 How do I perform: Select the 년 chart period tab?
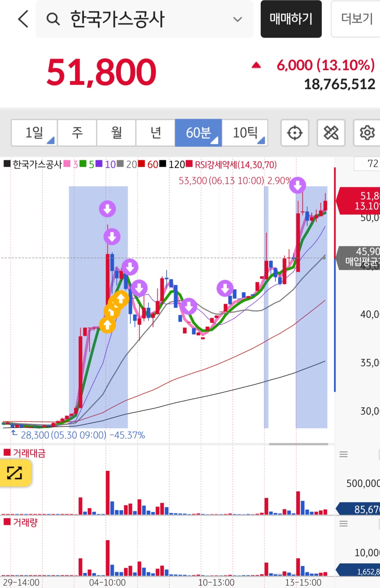tap(156, 133)
